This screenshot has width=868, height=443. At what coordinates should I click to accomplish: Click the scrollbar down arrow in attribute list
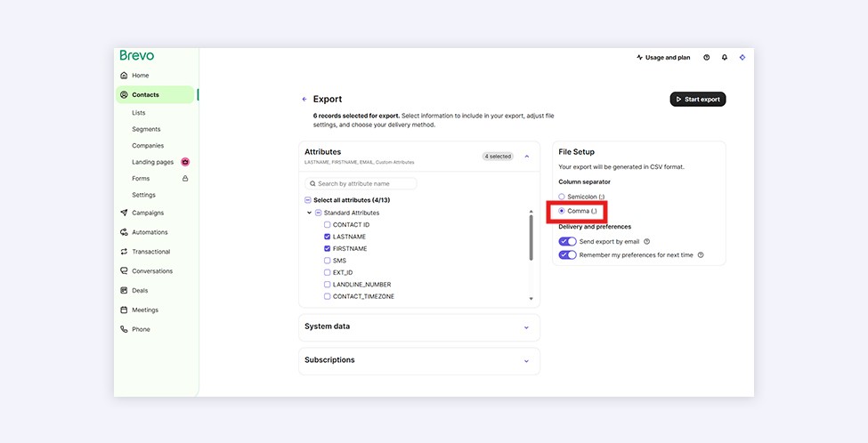coord(531,299)
